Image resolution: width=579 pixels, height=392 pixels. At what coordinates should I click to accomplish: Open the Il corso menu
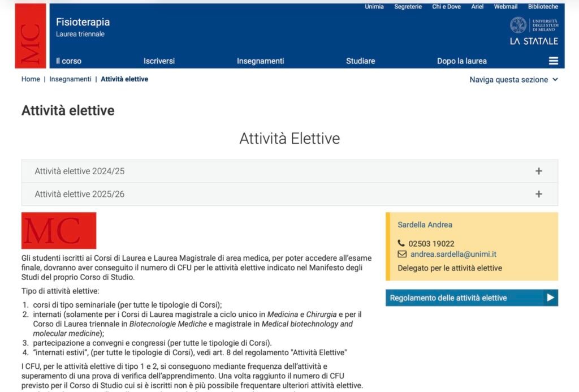point(68,61)
